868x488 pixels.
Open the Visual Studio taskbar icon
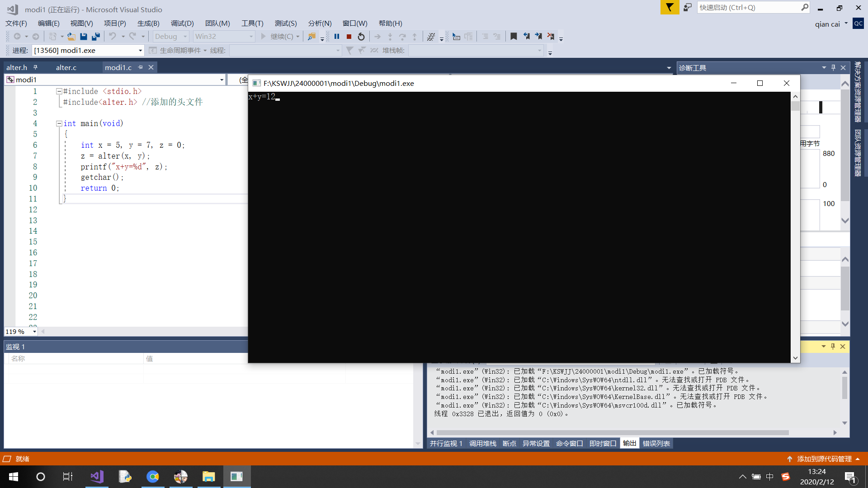tap(97, 477)
